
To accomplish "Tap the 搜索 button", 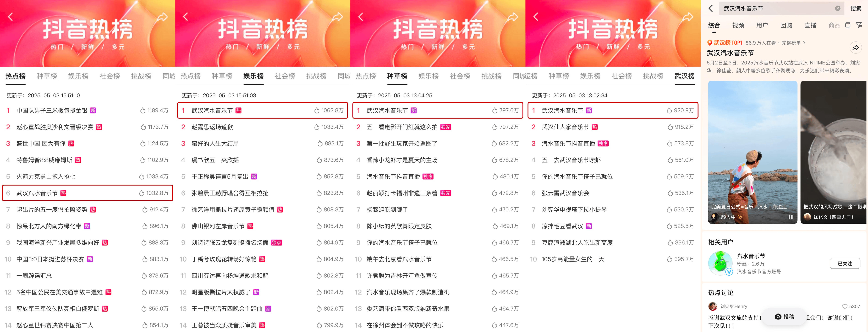I will (856, 8).
